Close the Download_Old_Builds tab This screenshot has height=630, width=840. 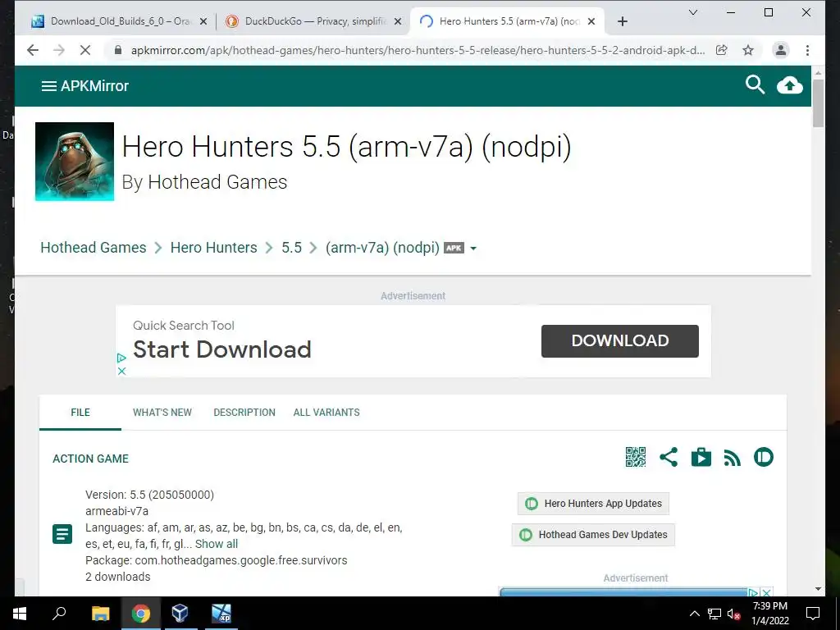203,21
